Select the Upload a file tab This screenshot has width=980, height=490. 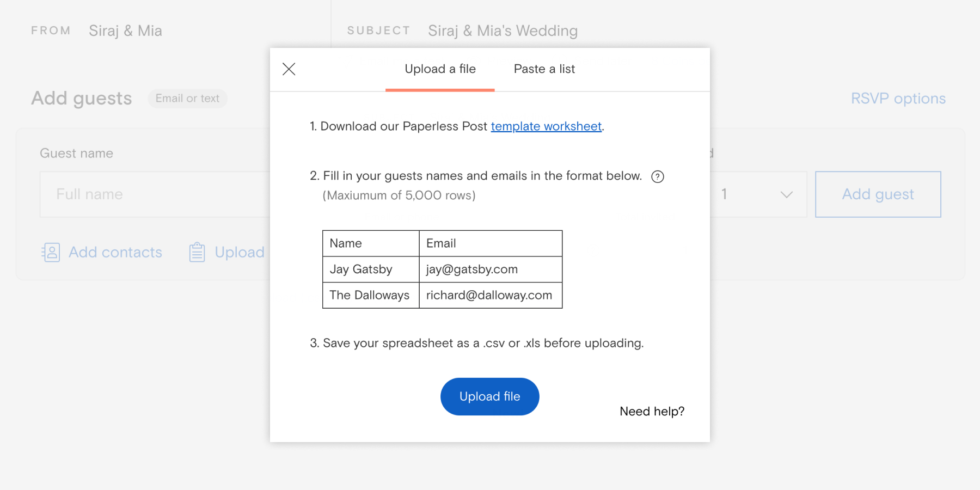pyautogui.click(x=440, y=69)
